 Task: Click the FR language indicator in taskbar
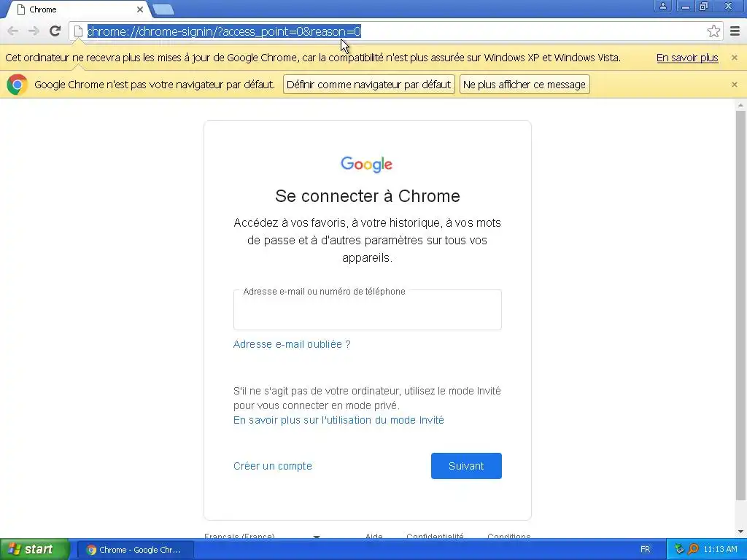click(645, 550)
